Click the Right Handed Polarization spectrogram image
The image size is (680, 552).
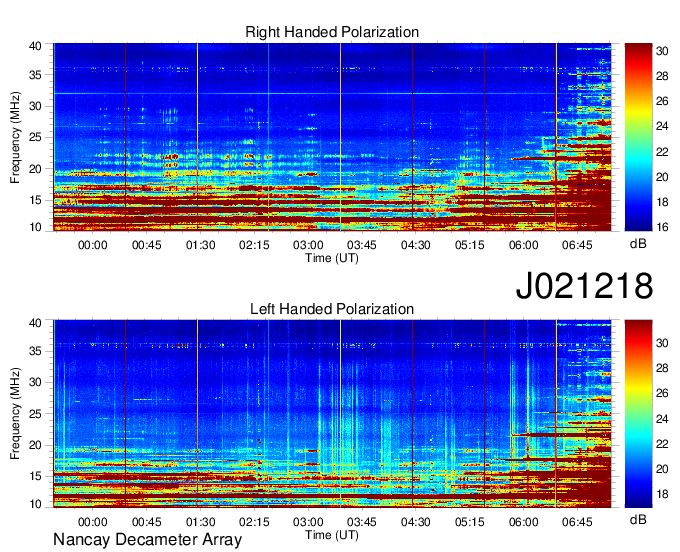(332, 137)
